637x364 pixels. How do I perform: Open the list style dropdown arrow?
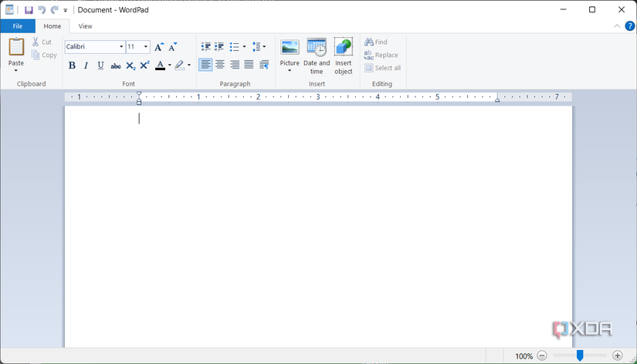point(244,47)
